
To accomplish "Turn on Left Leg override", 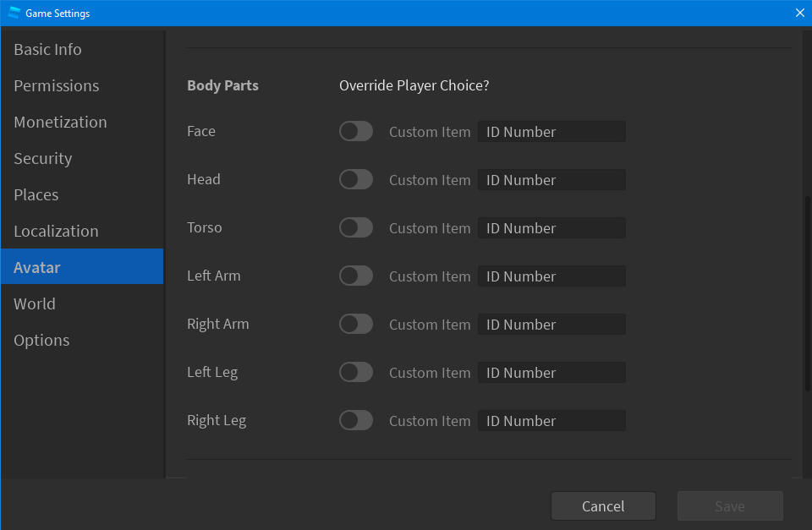I will (356, 372).
